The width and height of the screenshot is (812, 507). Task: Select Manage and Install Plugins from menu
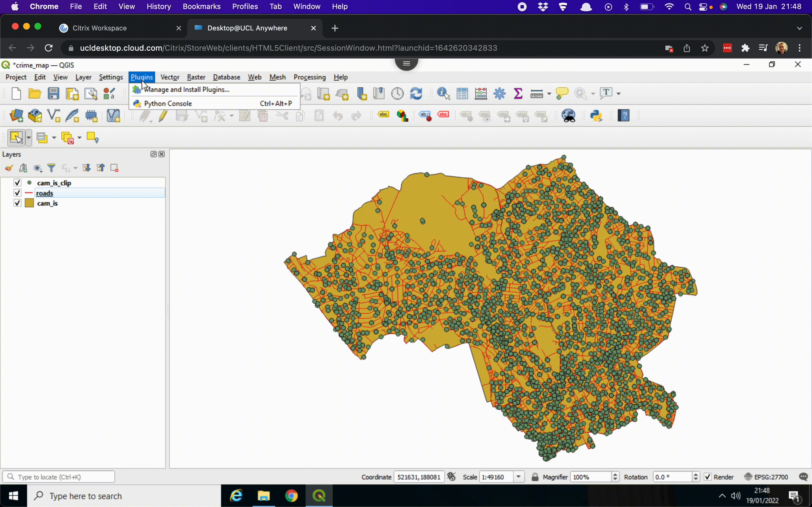click(187, 90)
